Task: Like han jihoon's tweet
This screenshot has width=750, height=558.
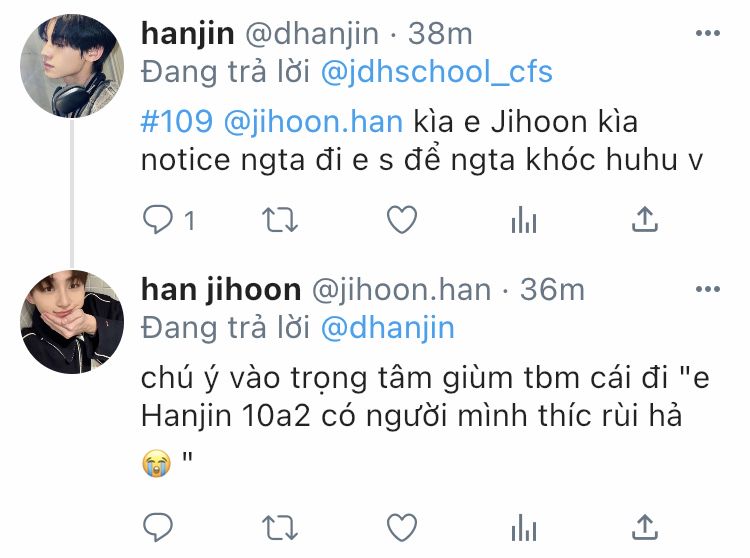Action: tap(402, 528)
